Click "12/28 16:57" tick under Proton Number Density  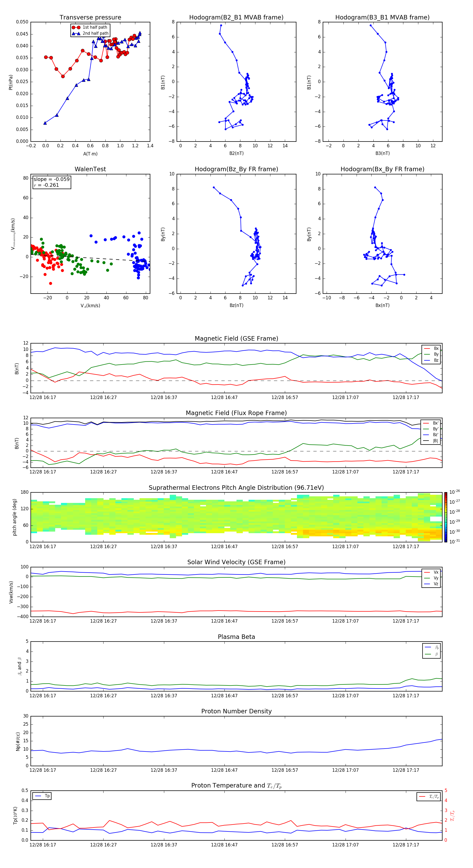pyautogui.click(x=285, y=770)
